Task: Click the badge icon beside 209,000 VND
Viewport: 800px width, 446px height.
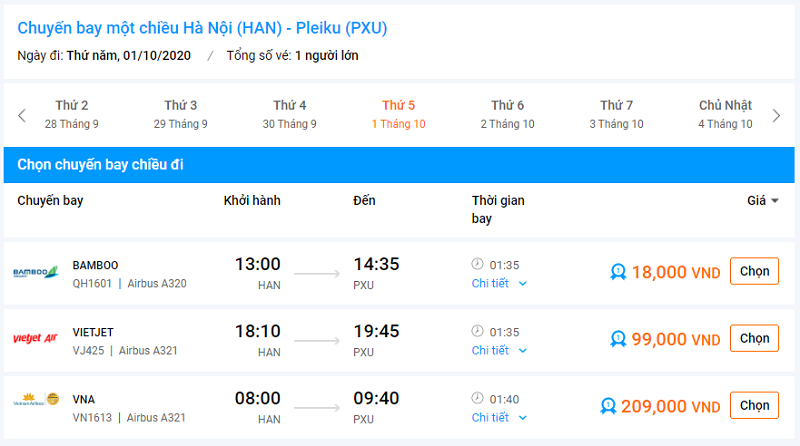Action: point(608,406)
